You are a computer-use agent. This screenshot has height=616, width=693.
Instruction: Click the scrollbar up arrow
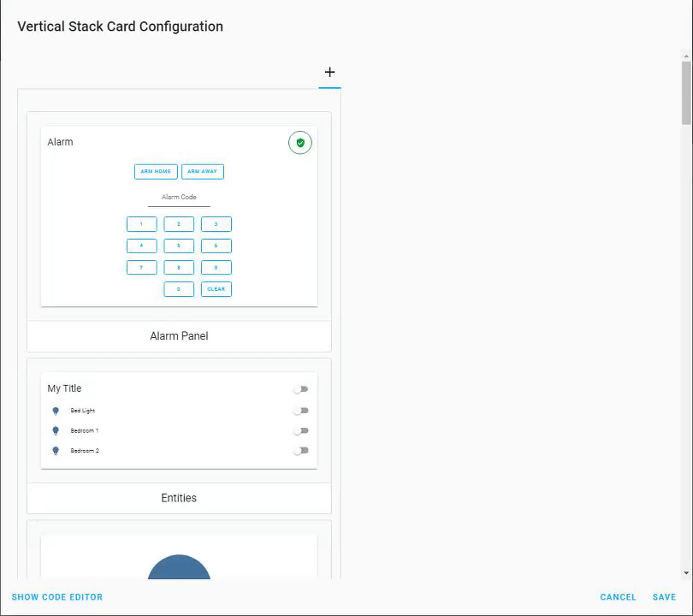pos(686,56)
